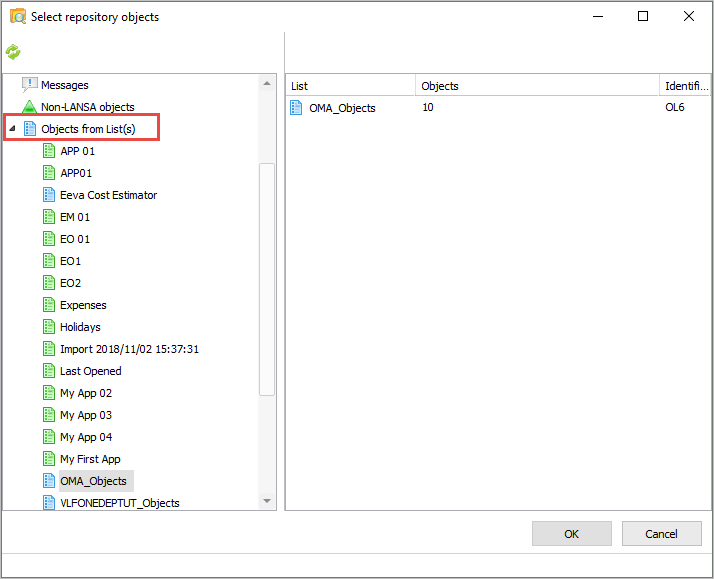Click the list icon beside My App 04
Image resolution: width=714 pixels, height=579 pixels.
49,437
